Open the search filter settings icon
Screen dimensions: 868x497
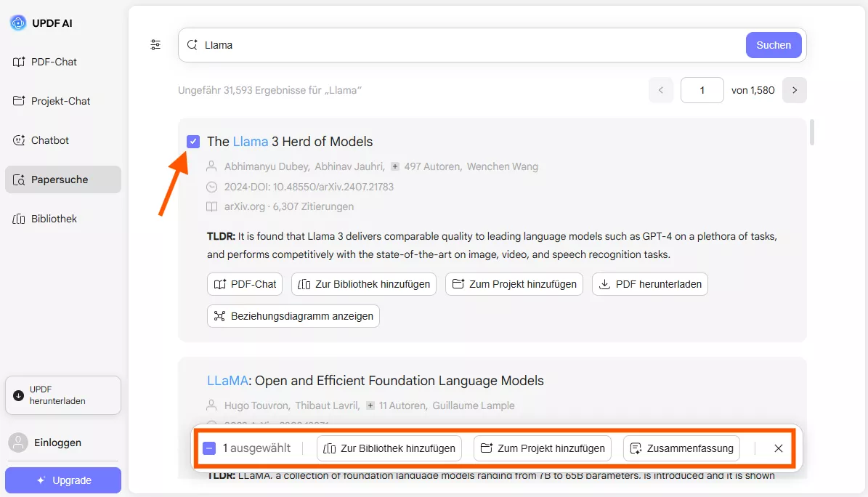point(155,45)
